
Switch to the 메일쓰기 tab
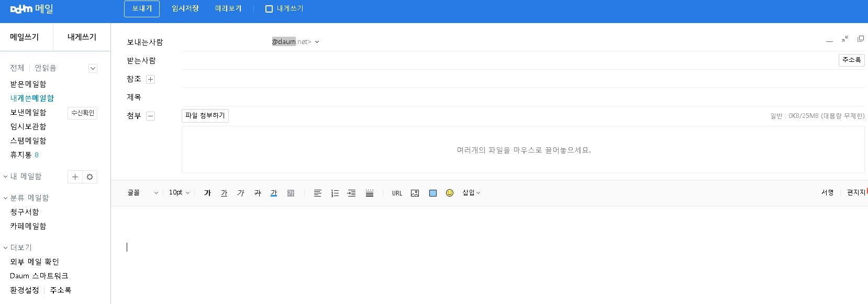(25, 37)
